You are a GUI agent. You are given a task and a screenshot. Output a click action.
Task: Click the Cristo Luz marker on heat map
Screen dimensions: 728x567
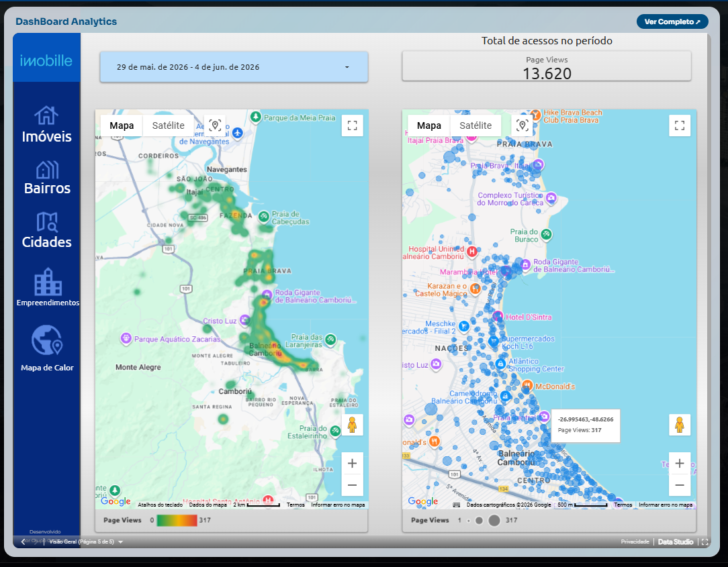(x=244, y=319)
